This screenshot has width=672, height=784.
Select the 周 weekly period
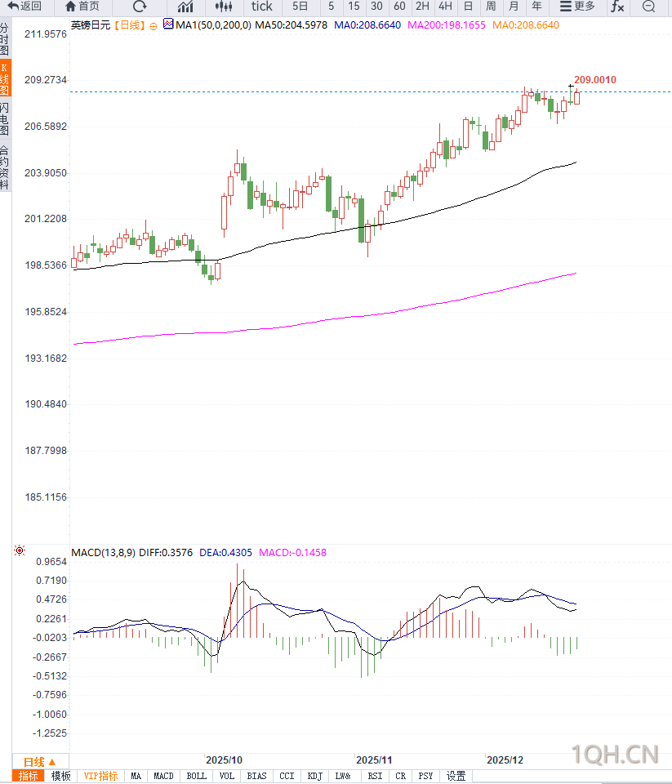491,7
